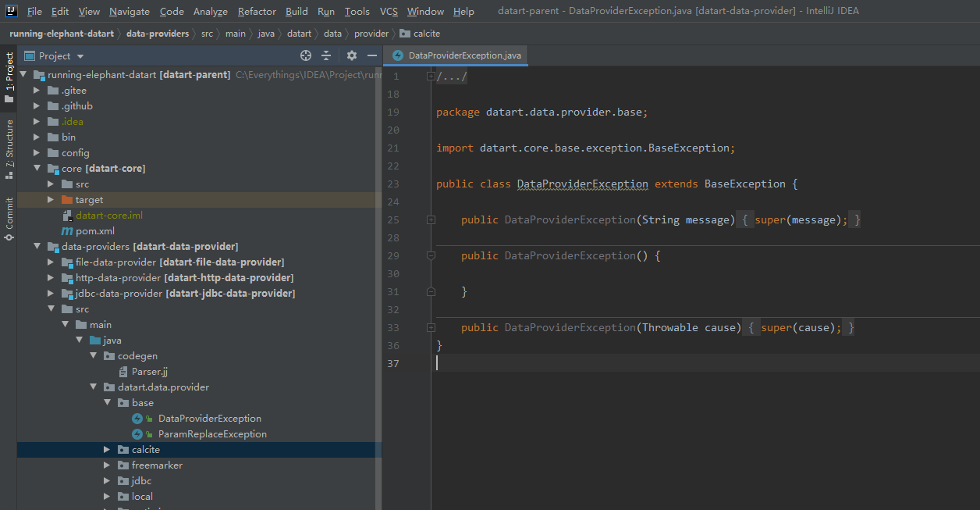980x510 pixels.
Task: Toggle the Commit tool window
Action: point(9,218)
